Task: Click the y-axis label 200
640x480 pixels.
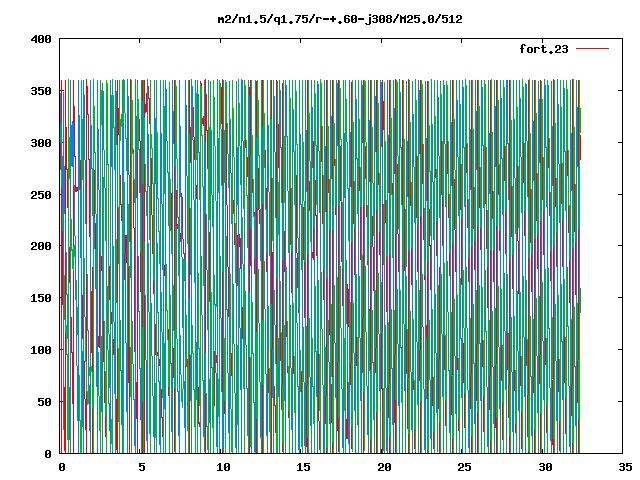Action: coord(41,246)
